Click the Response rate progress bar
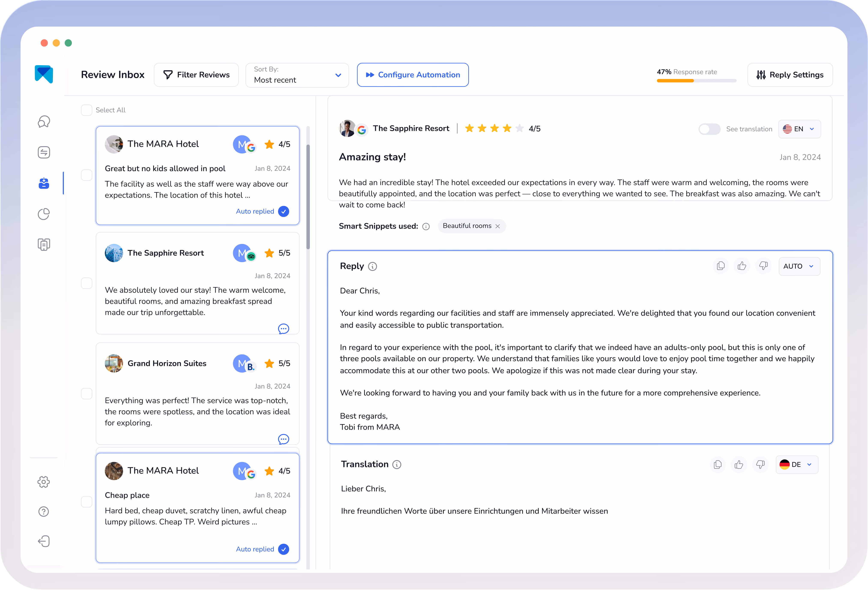This screenshot has width=868, height=590. coord(697,81)
